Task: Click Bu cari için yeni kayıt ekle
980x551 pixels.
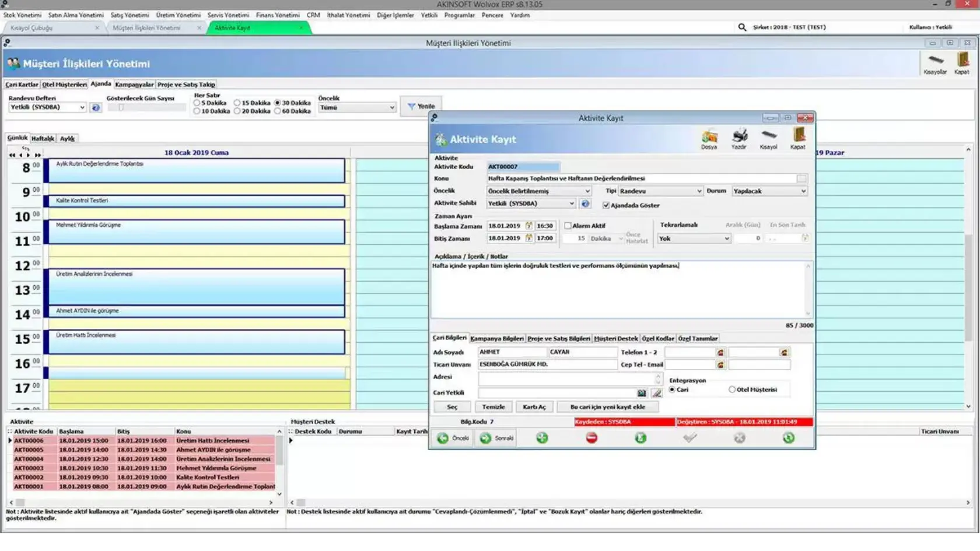Action: coord(608,407)
